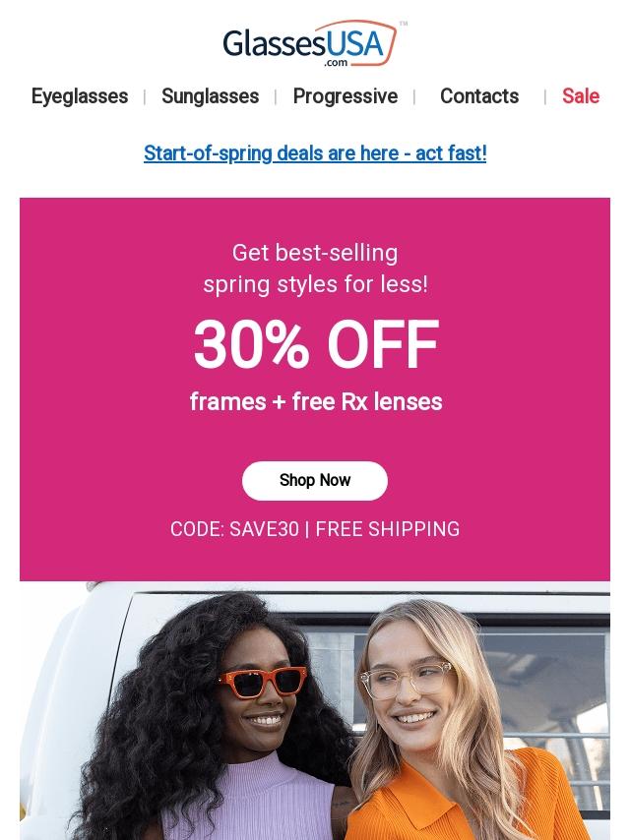Open the Eyeglasses category
The width and height of the screenshot is (630, 840).
[80, 96]
